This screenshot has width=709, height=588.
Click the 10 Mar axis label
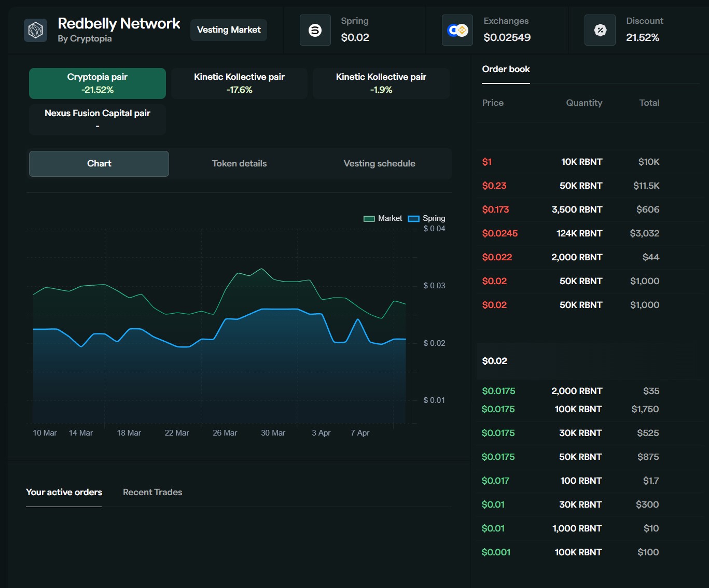click(x=45, y=433)
